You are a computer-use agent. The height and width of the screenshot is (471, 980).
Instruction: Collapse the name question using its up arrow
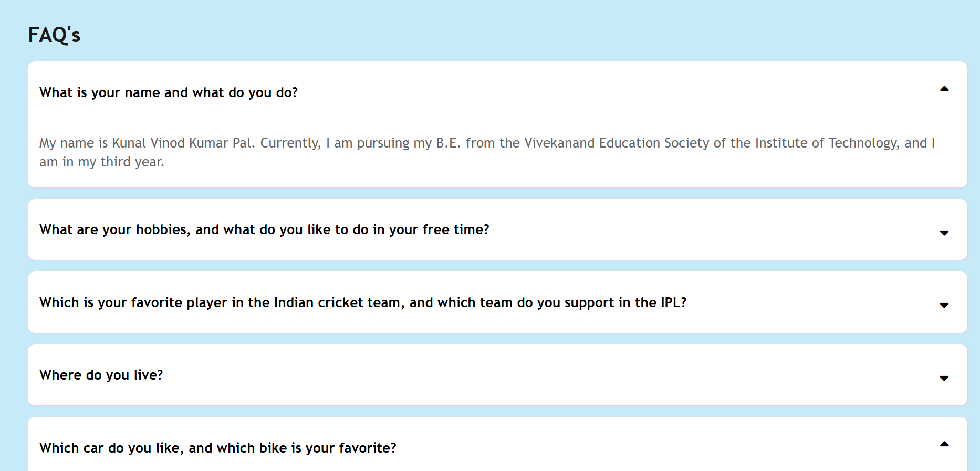tap(944, 89)
